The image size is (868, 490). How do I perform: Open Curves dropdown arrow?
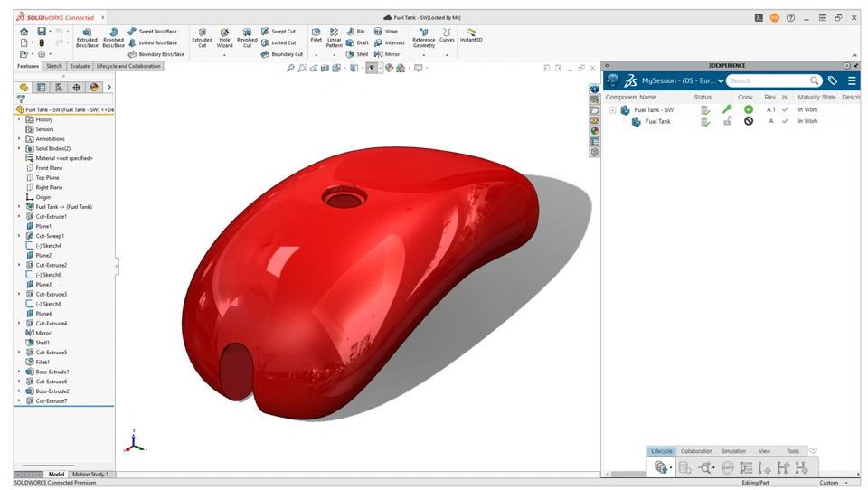[x=447, y=55]
